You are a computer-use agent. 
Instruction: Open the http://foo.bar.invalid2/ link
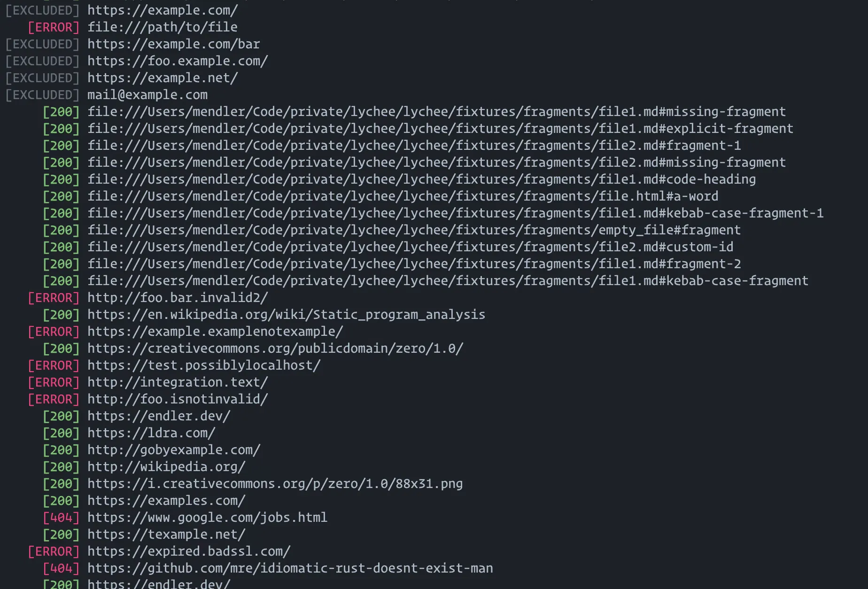coord(177,298)
